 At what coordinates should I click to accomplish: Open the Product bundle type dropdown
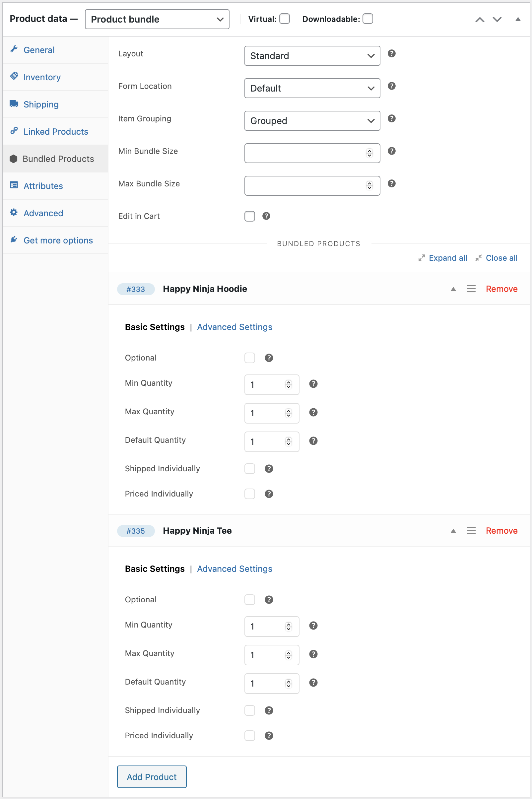157,19
